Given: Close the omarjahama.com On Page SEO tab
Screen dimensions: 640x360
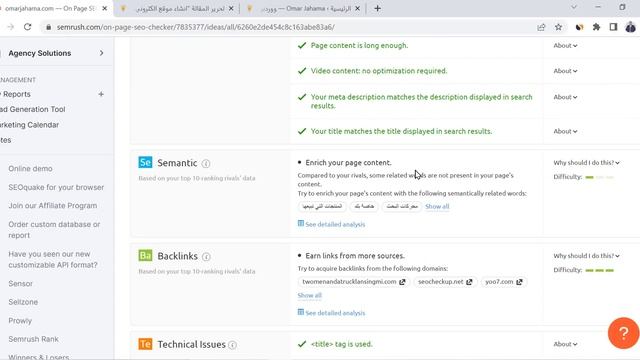Looking at the screenshot, I should coord(104,8).
